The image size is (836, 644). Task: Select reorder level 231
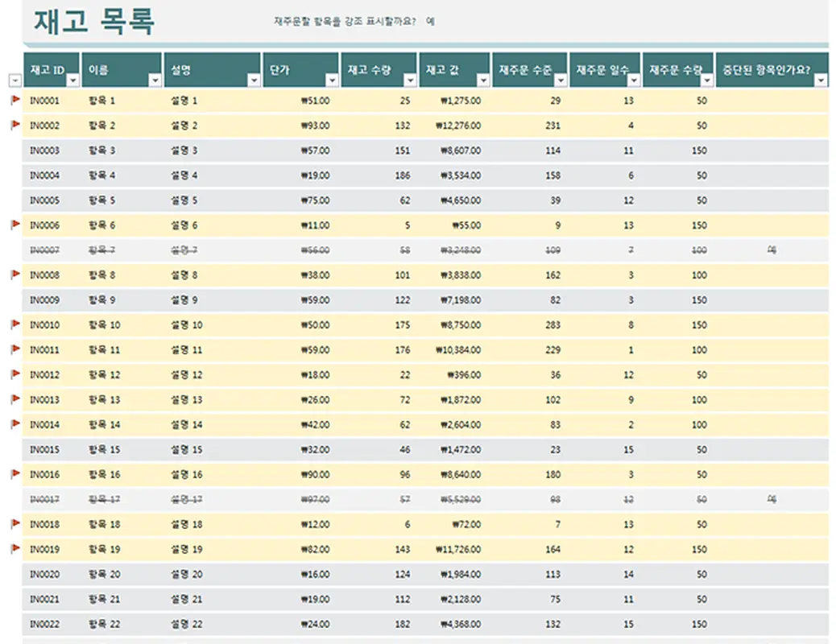553,126
